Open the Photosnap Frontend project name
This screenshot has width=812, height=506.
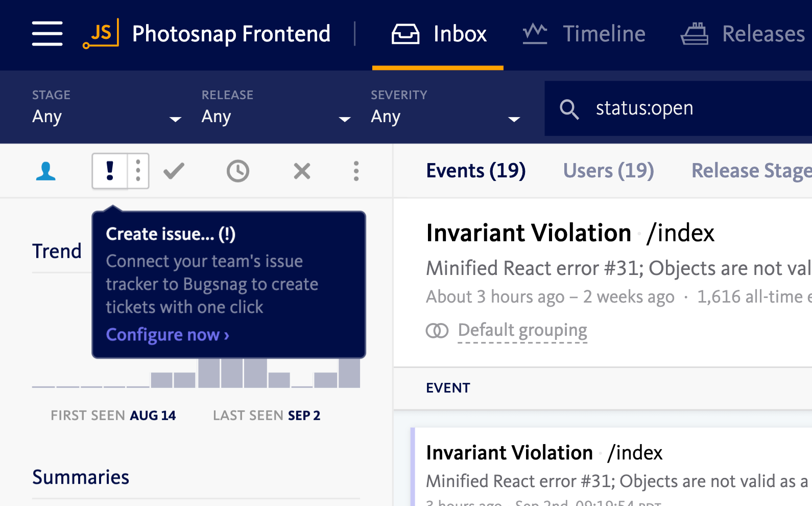click(x=231, y=34)
